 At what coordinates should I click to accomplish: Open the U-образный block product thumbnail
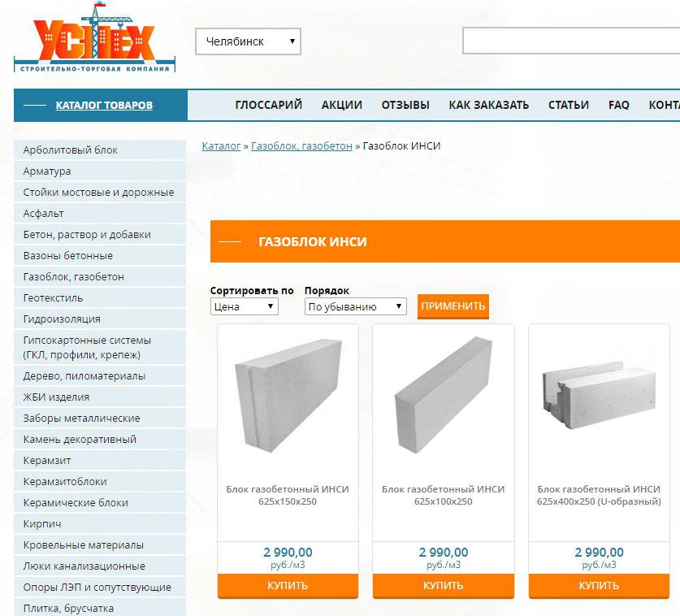pyautogui.click(x=599, y=396)
